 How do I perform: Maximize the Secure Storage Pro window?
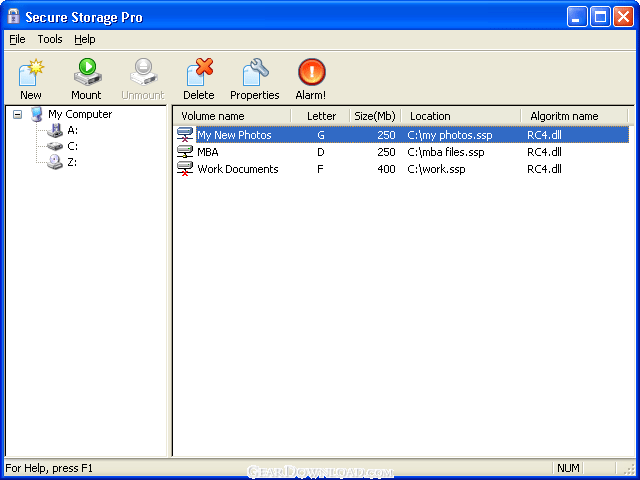point(600,17)
